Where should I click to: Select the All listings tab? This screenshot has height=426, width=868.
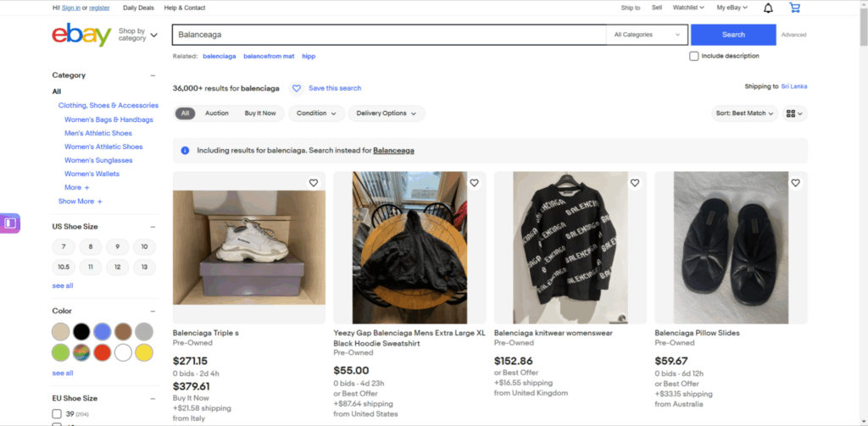click(x=185, y=113)
